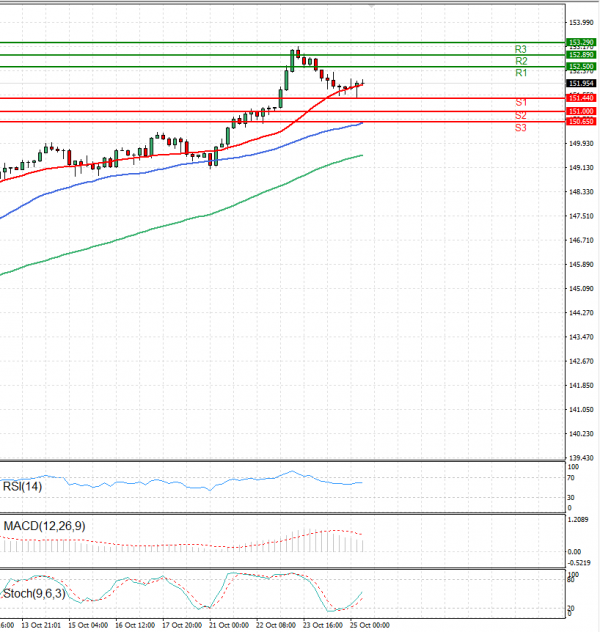This screenshot has height=632, width=600.
Task: Click the 17 Oct 20:00 time axis label
Action: pos(182,625)
